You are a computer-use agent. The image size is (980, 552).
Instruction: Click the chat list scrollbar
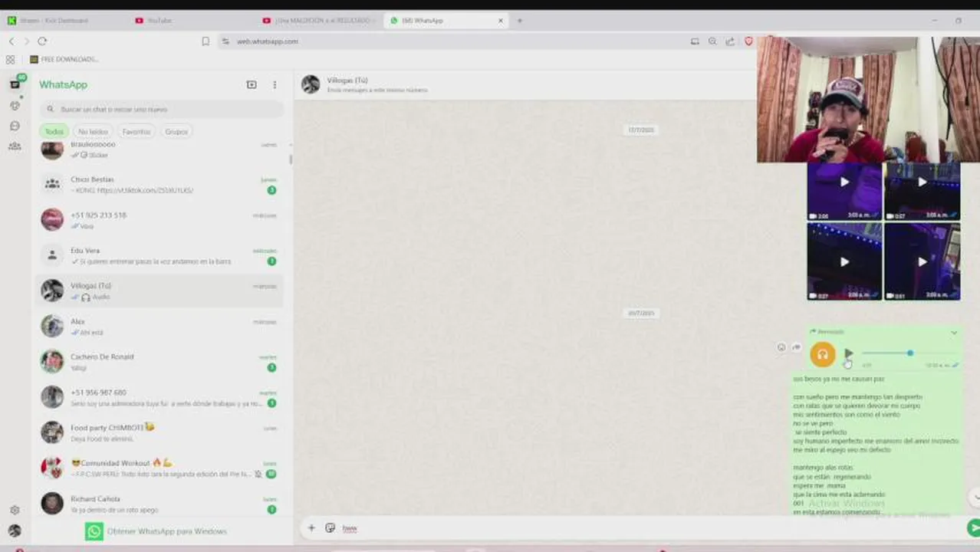pyautogui.click(x=290, y=159)
